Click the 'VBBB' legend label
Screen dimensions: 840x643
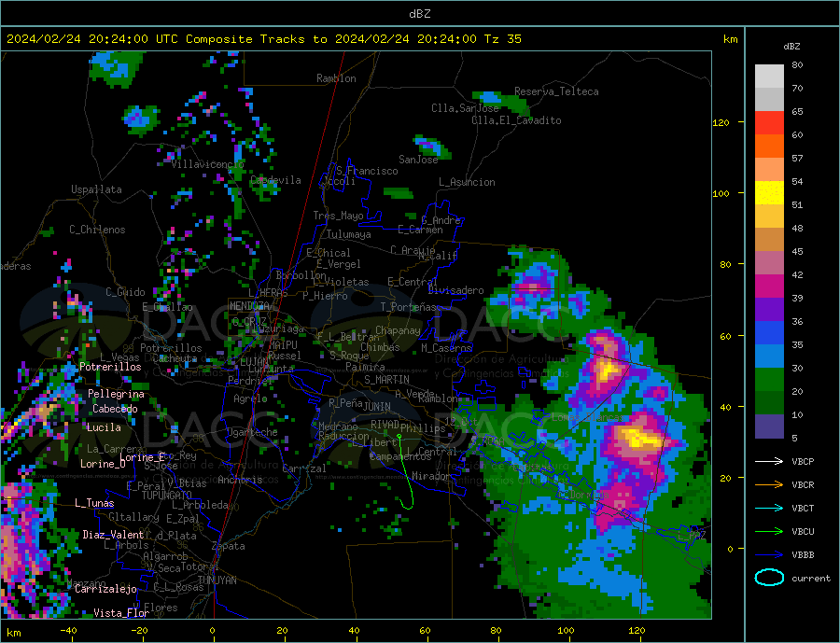point(803,554)
